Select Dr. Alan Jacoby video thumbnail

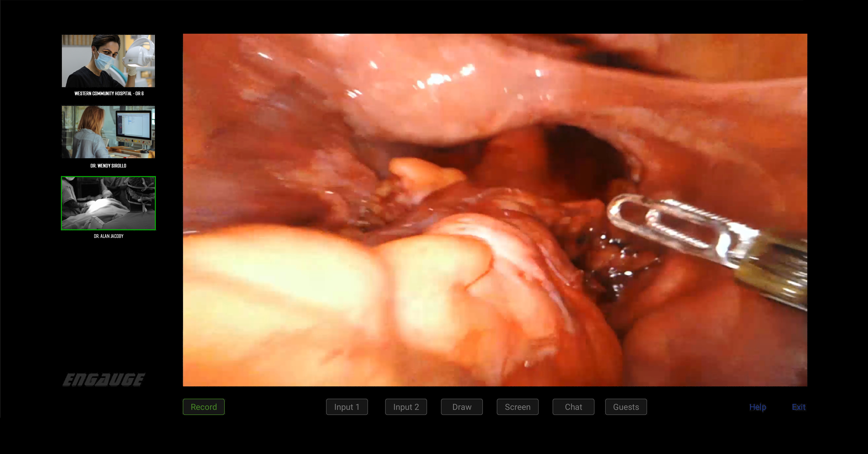pos(108,203)
